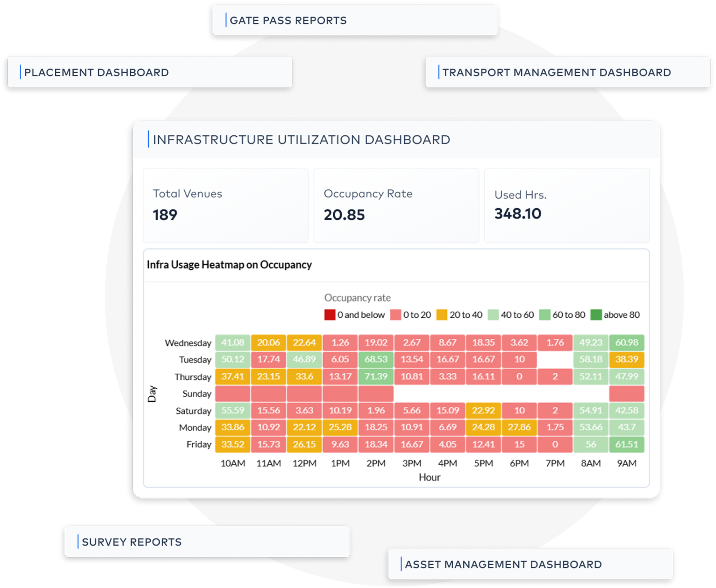716x588 pixels.
Task: Click the Total Venues 189 tile
Action: coord(226,205)
